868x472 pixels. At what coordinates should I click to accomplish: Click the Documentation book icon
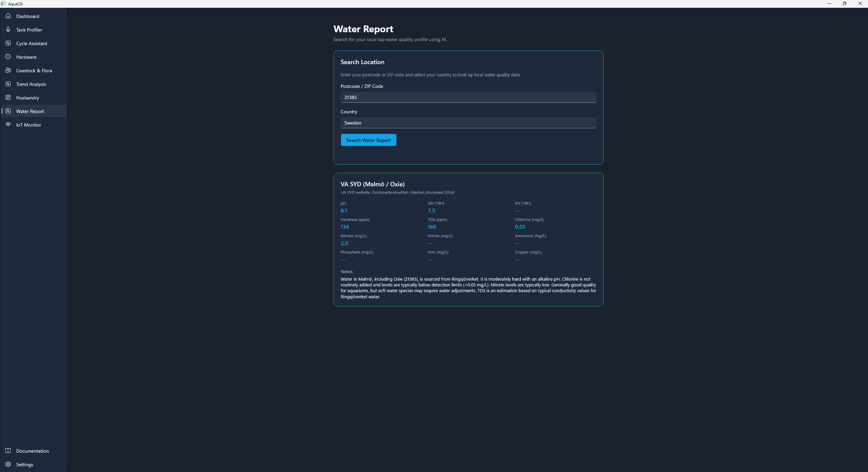pyautogui.click(x=8, y=451)
